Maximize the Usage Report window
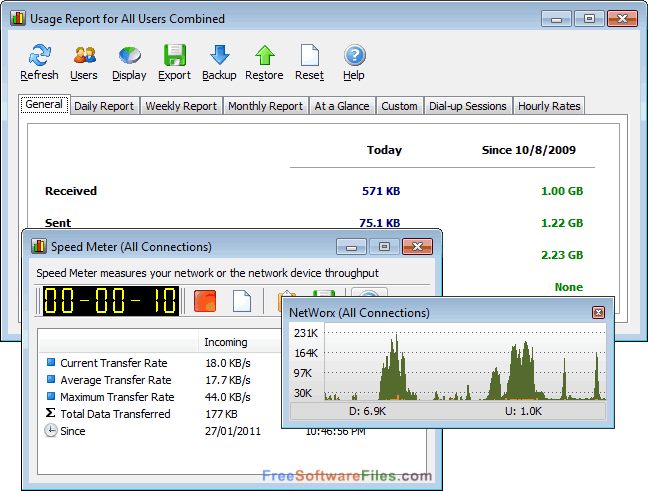The width and height of the screenshot is (648, 491). click(x=589, y=19)
